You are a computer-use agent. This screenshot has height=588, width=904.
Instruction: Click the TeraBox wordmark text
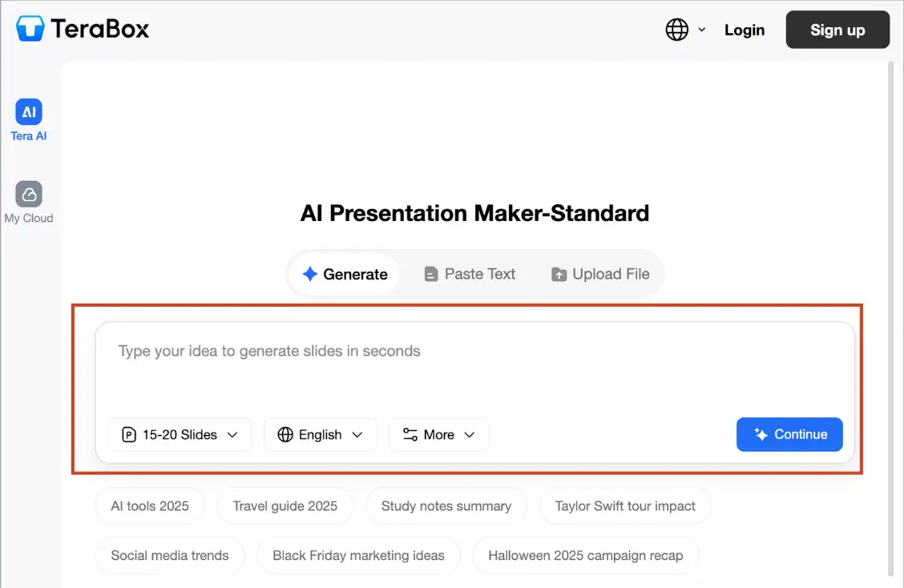[x=99, y=29]
